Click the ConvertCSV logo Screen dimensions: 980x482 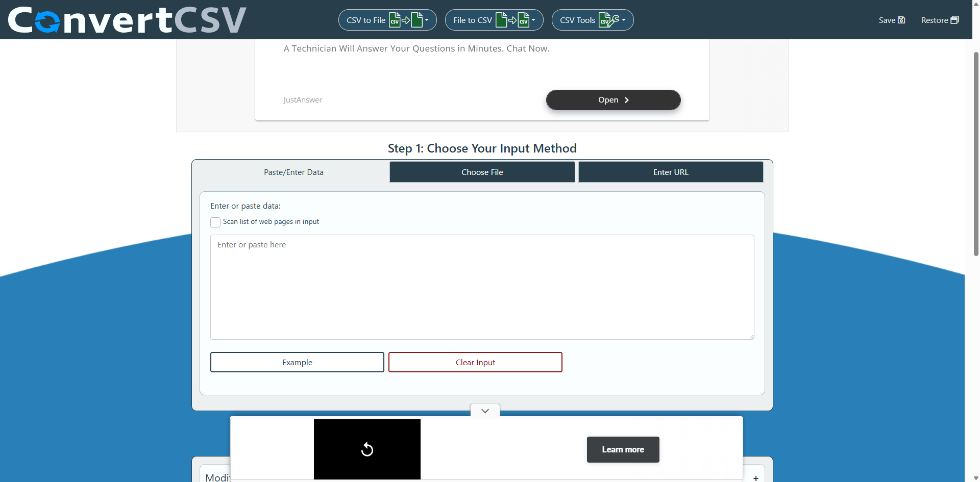(127, 20)
